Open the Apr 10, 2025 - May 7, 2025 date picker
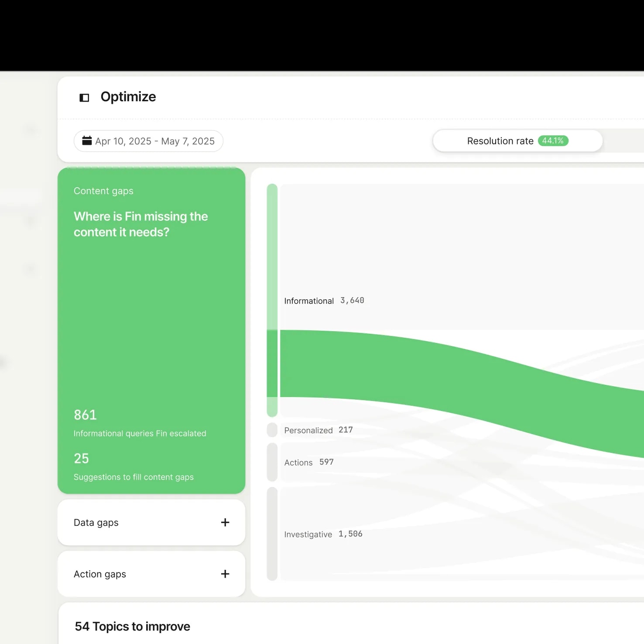 [148, 141]
